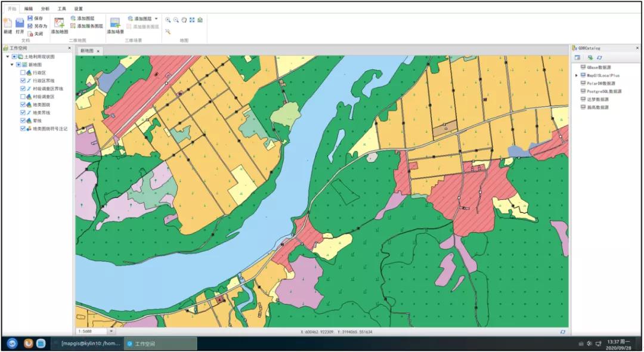Open the 工具 ribbon tab
Image resolution: width=644 pixels, height=352 pixels.
pos(62,9)
